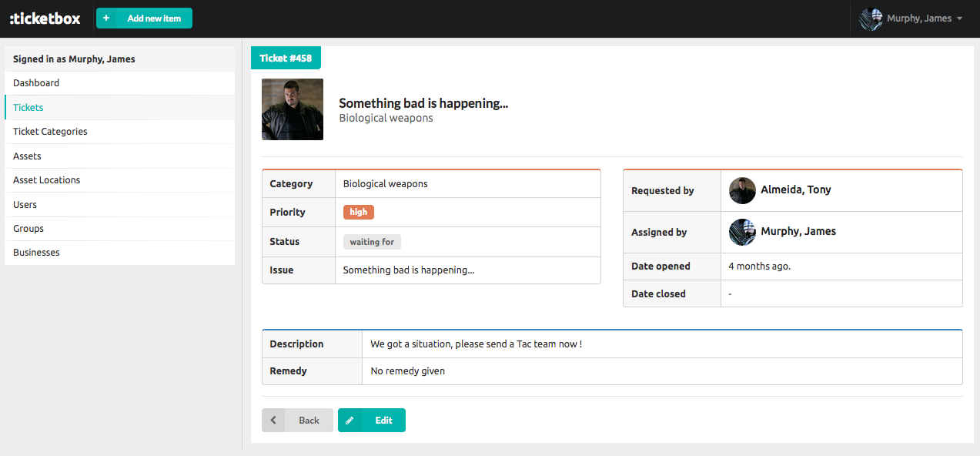
Task: Click Signed in as Murphy, James header
Action: pos(119,59)
